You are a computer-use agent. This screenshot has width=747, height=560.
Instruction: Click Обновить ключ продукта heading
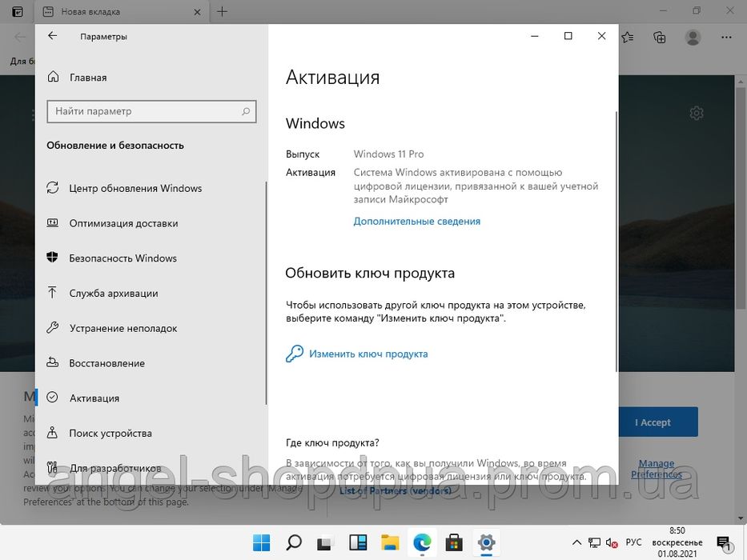point(370,273)
